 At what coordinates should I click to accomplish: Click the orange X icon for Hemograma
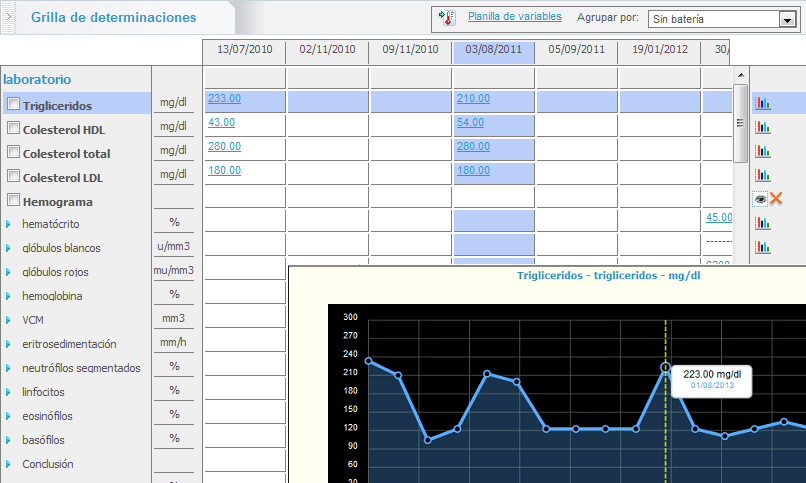tap(775, 199)
